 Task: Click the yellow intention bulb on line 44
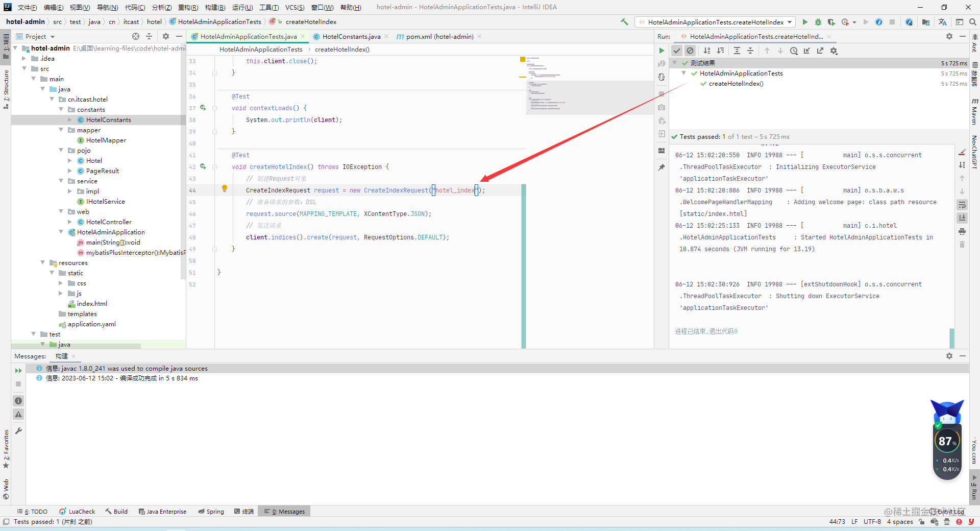coord(224,188)
